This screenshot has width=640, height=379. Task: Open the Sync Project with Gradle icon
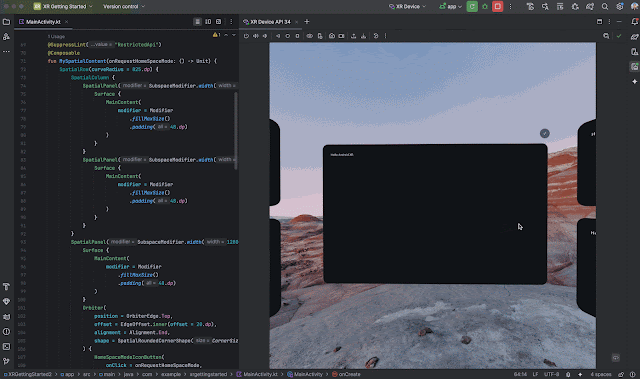[590, 7]
